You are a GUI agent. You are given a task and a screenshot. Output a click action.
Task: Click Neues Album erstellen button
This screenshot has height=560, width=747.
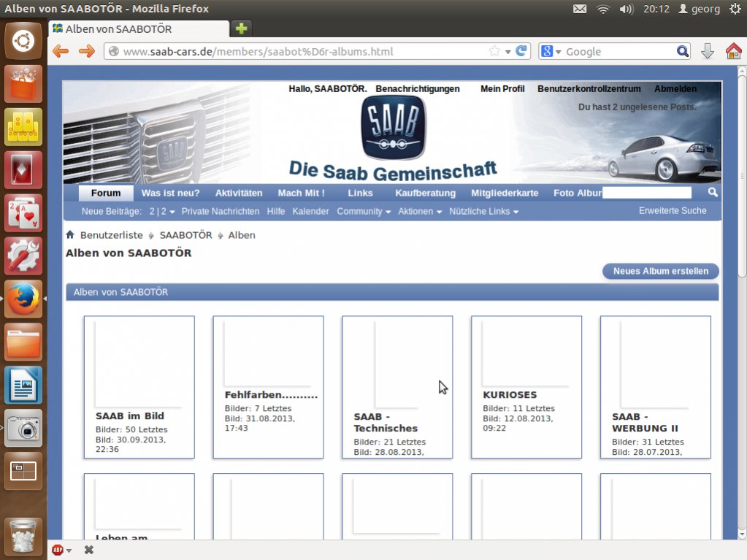coord(661,271)
